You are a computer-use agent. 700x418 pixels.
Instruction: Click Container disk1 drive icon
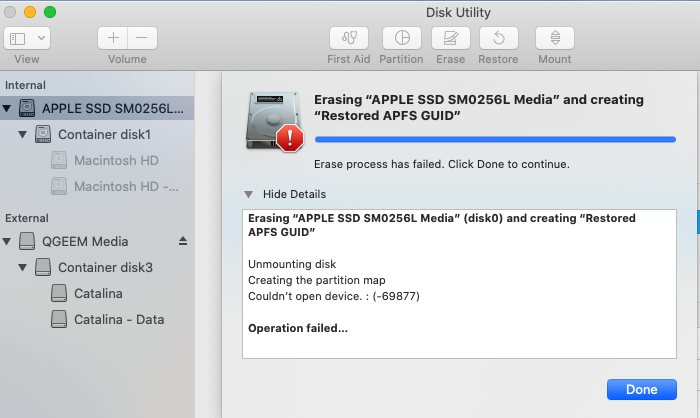tap(43, 134)
